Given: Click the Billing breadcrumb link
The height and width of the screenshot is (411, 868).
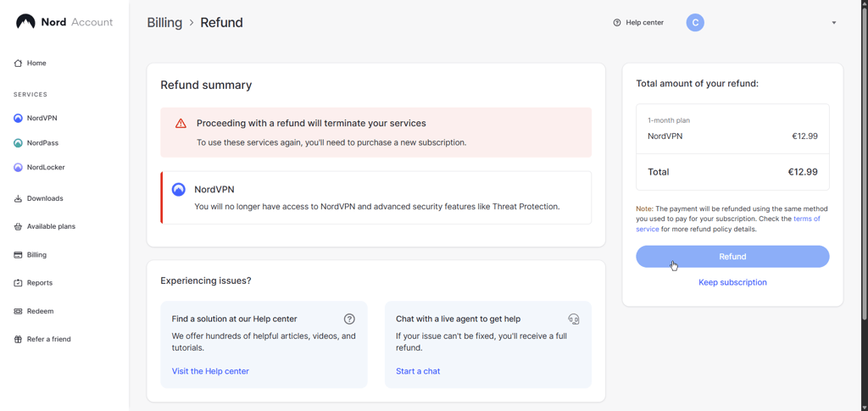Looking at the screenshot, I should [x=164, y=23].
